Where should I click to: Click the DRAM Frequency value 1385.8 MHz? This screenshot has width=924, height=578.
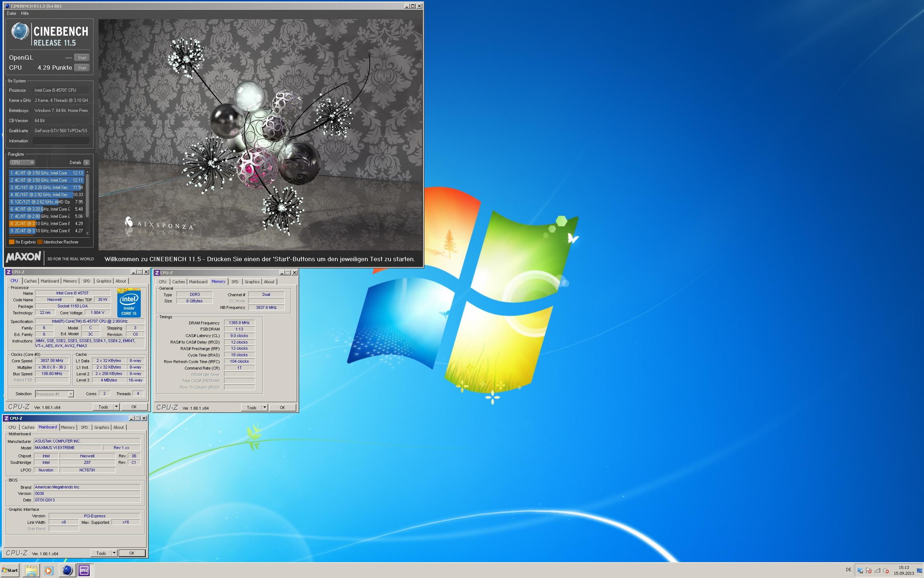point(239,323)
